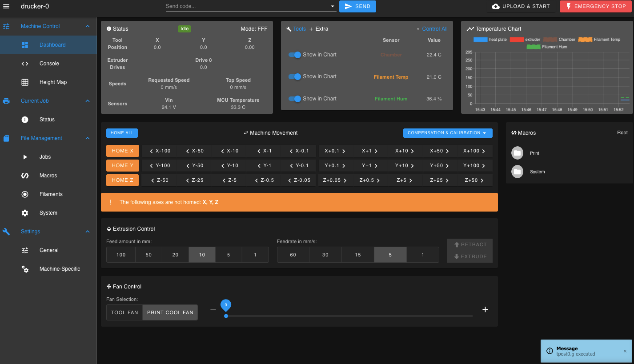This screenshot has width=634, height=364.
Task: Dismiss the tpost0.g executed message
Action: (x=625, y=351)
